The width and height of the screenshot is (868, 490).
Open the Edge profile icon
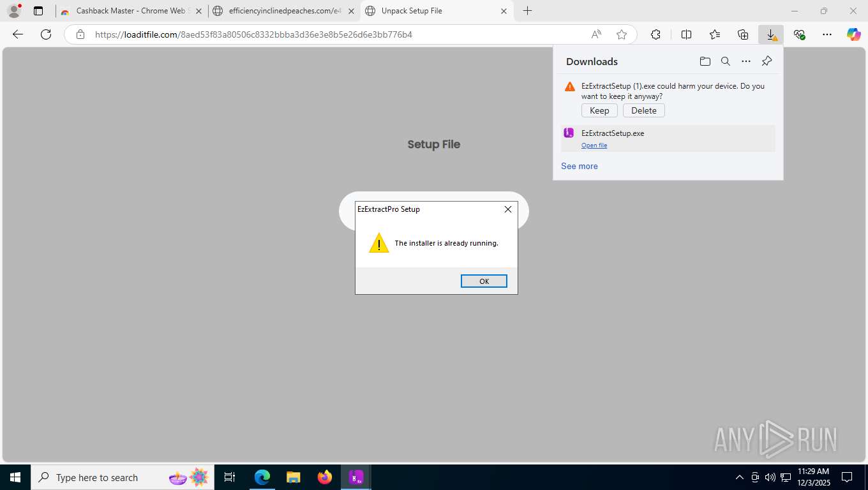click(14, 11)
